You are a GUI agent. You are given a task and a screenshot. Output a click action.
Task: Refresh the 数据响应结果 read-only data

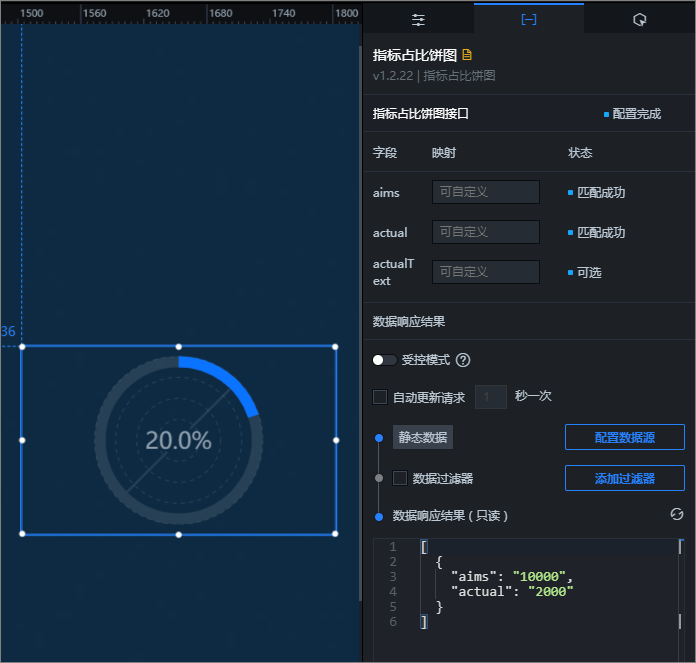tap(676, 514)
